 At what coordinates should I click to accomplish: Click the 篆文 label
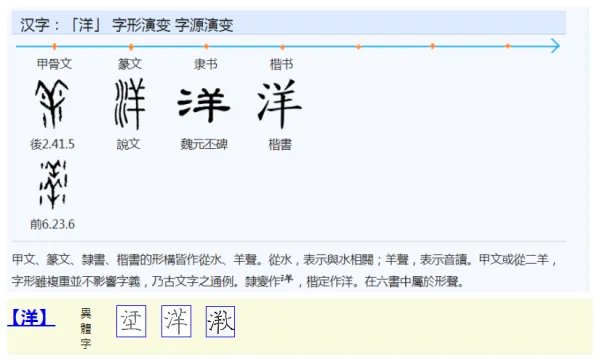click(130, 64)
